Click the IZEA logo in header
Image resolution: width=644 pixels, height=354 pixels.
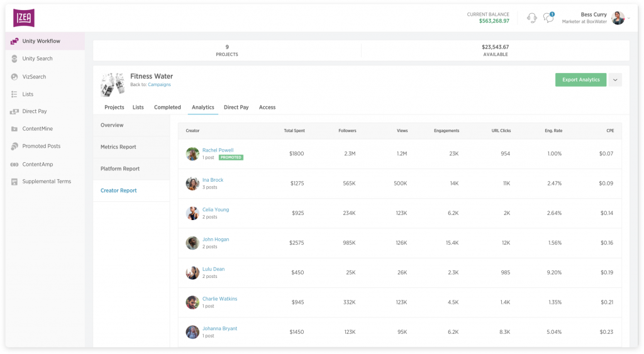(x=24, y=18)
